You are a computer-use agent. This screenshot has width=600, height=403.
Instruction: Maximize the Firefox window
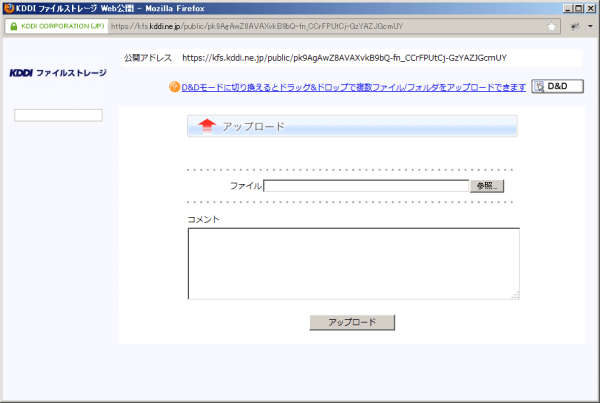point(576,7)
